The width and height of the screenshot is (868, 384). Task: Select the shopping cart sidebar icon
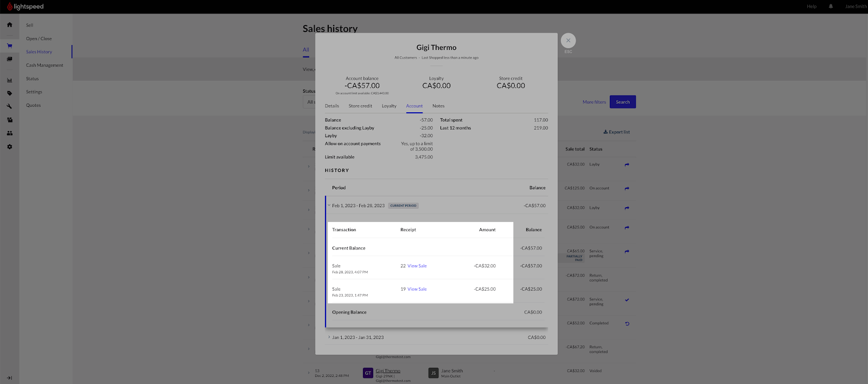pyautogui.click(x=9, y=46)
